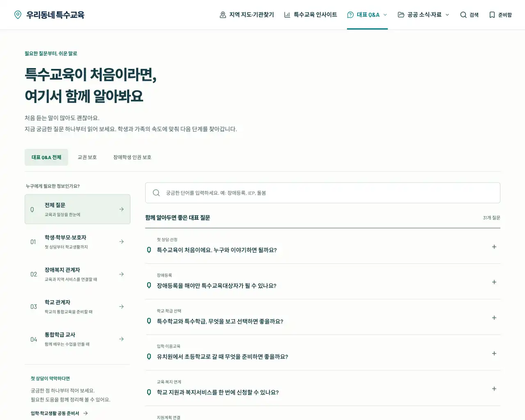Click the question bubble icon beside 대표 Q&A
This screenshot has height=420, width=525.
350,15
